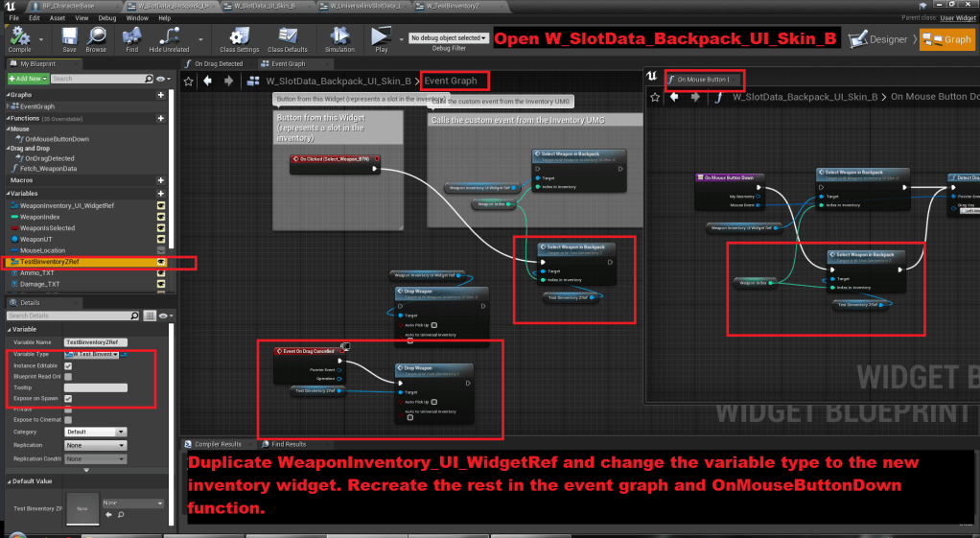This screenshot has width=980, height=538.
Task: Toggle the Instance Editable checkbox
Action: pyautogui.click(x=68, y=365)
